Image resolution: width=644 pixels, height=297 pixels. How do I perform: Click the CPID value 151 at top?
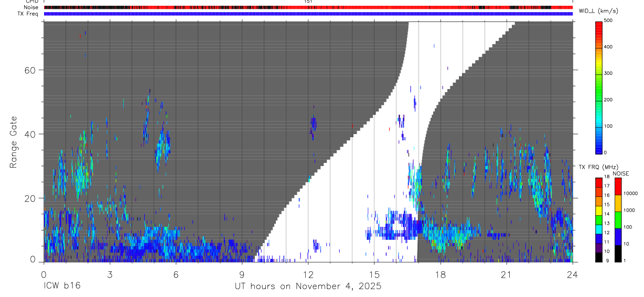pos(308,2)
